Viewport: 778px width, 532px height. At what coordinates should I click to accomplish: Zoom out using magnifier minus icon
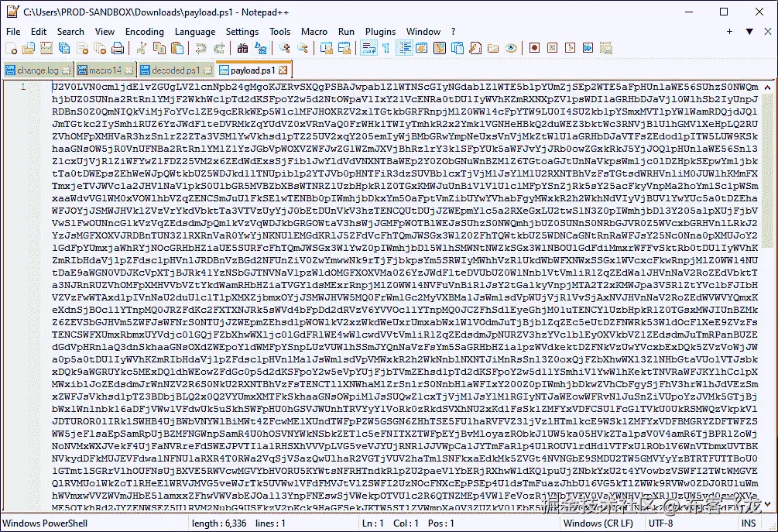[303, 48]
